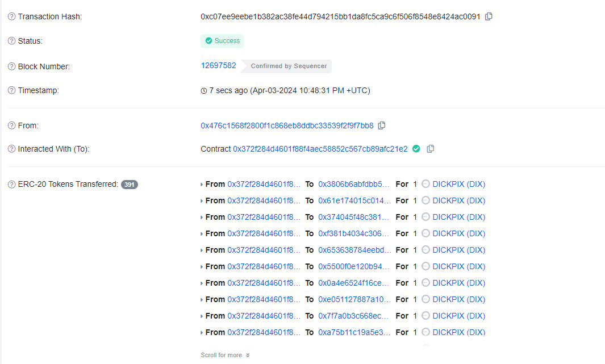Open recipient address 0xa75b11c19a5e3

point(354,332)
